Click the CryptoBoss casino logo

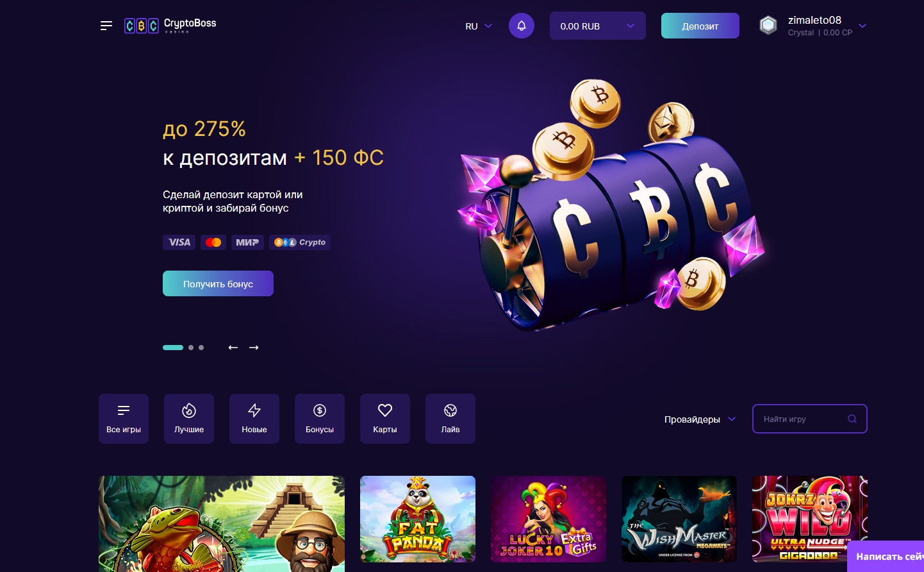tap(170, 26)
